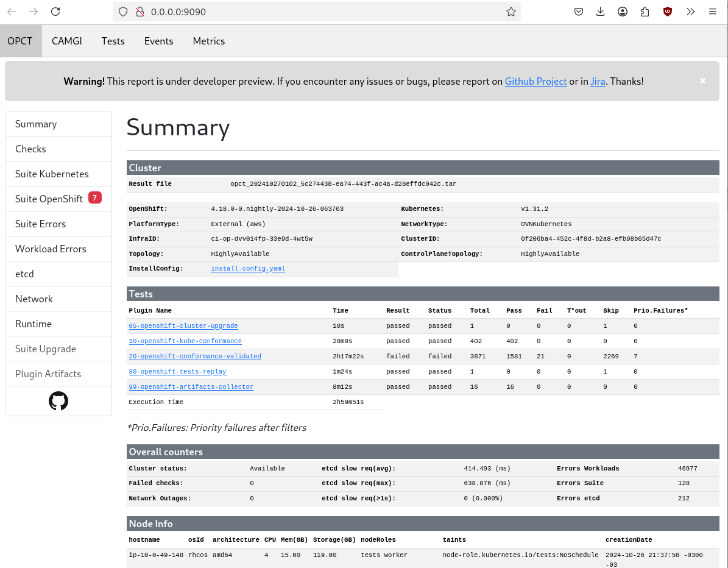
Task: Open the Firefox hamburger menu
Action: coord(713,12)
